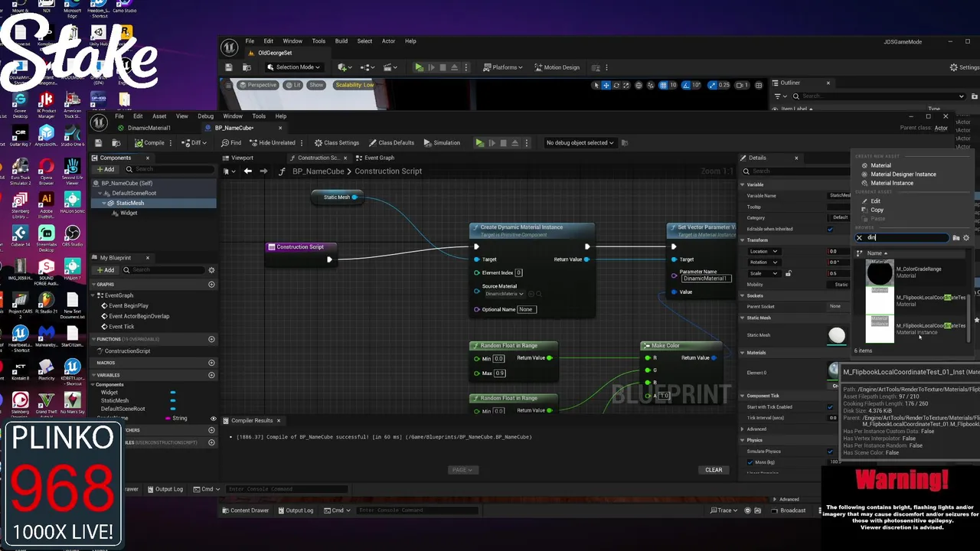
Task: Collapse the Variables section in My Blueprint
Action: pos(93,375)
